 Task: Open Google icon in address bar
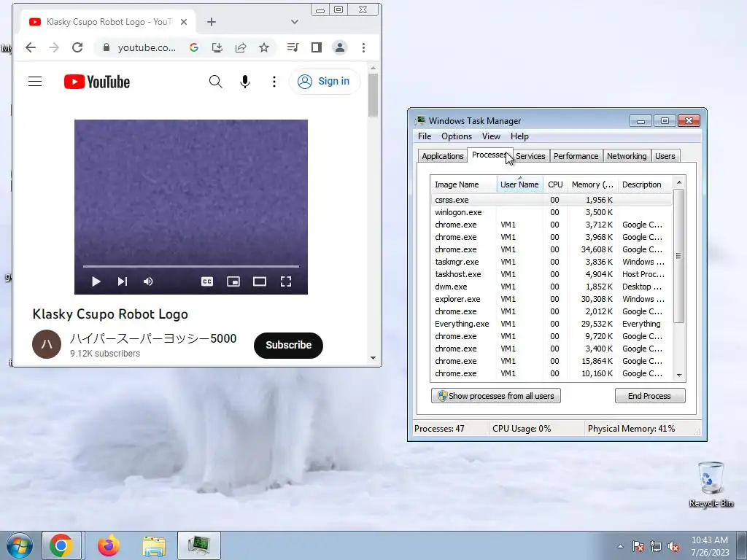pos(194,47)
